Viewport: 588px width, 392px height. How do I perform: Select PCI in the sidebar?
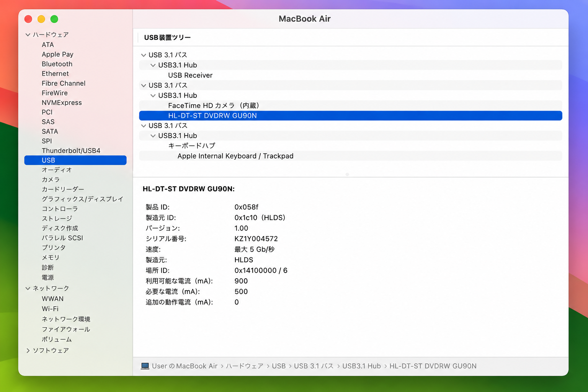(47, 112)
